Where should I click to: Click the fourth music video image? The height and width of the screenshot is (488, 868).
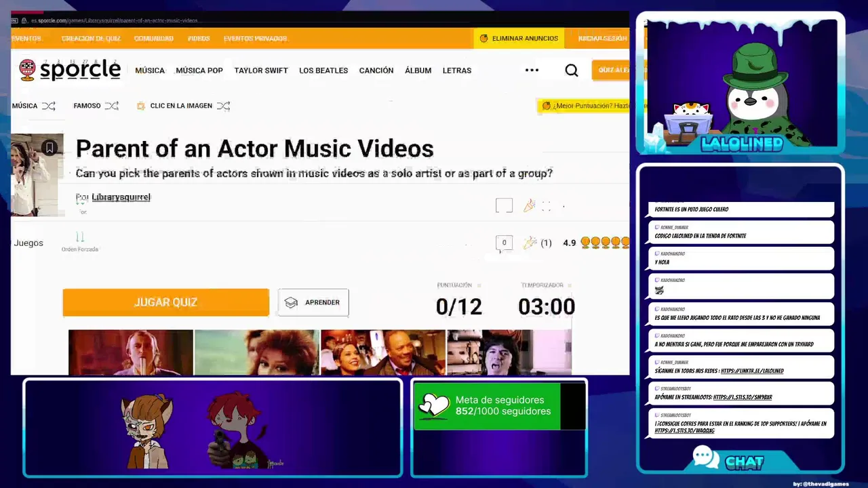tap(509, 352)
